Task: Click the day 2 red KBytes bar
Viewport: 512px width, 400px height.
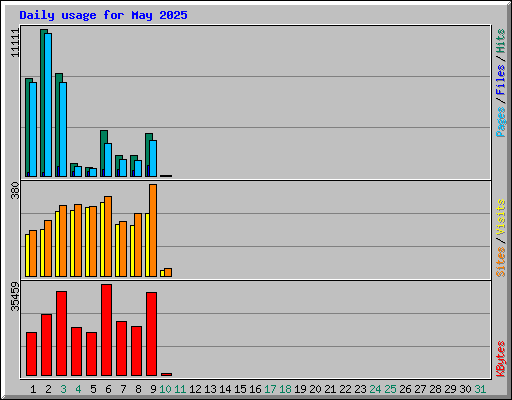Action: pyautogui.click(x=46, y=345)
